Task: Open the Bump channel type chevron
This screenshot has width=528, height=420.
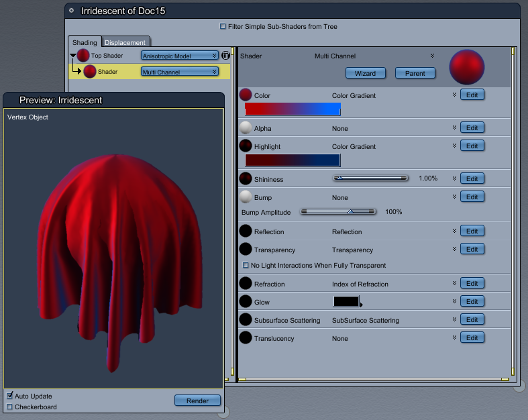Action: (x=454, y=197)
